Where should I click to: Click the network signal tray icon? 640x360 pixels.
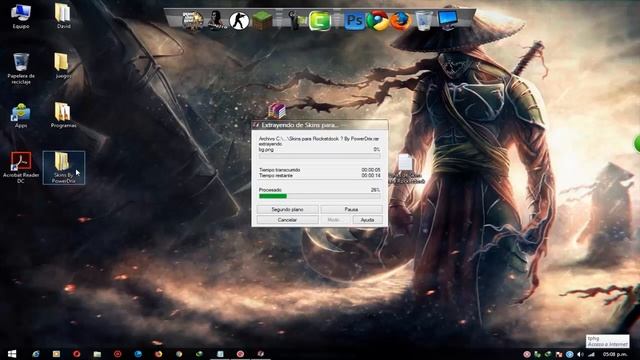591,354
